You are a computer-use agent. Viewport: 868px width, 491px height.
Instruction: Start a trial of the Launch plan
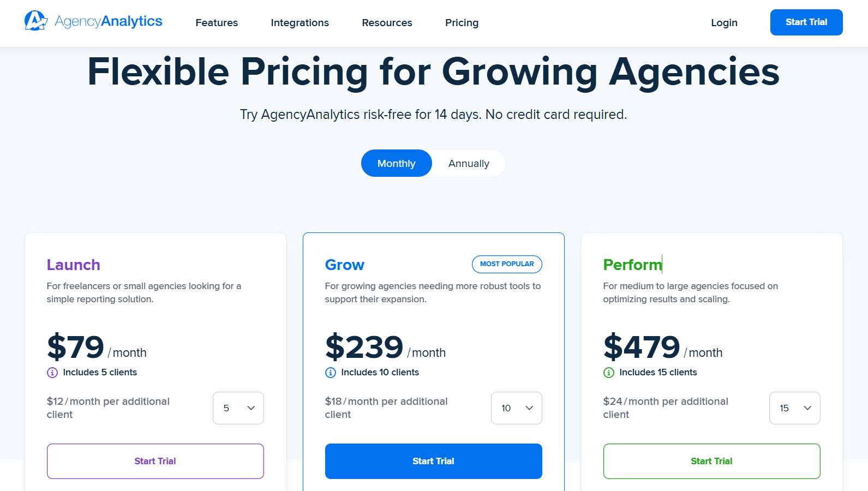(x=155, y=461)
